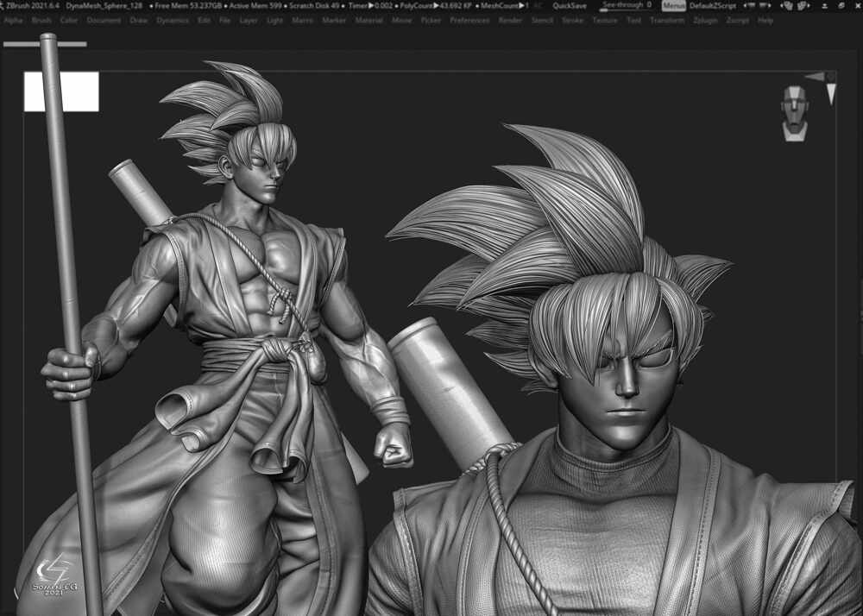Click the MeshCount readout
The width and height of the screenshot is (863, 616).
pos(504,5)
